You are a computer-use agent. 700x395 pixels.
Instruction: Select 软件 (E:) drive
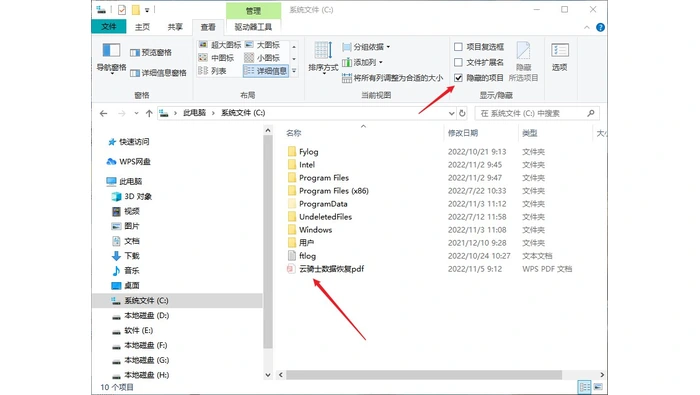[133, 330]
